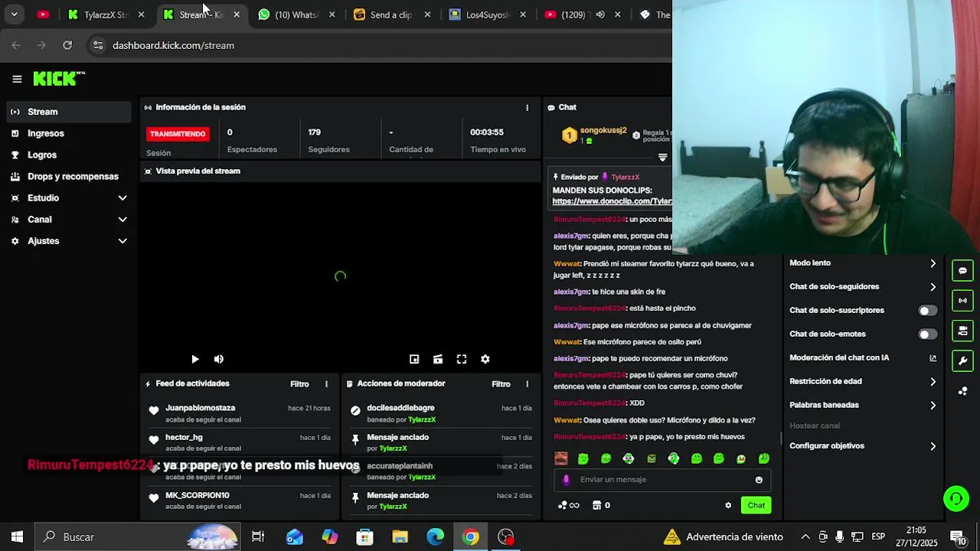Click the MK_SCORPION10 follower entry

(x=240, y=500)
